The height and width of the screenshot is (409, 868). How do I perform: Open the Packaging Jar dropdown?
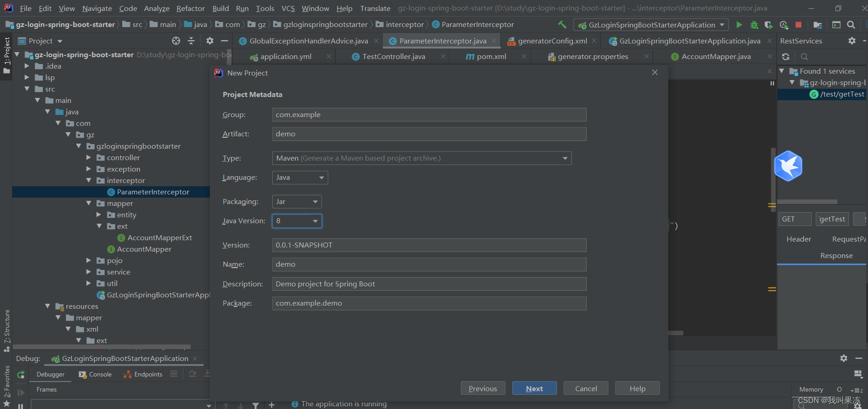tap(297, 202)
